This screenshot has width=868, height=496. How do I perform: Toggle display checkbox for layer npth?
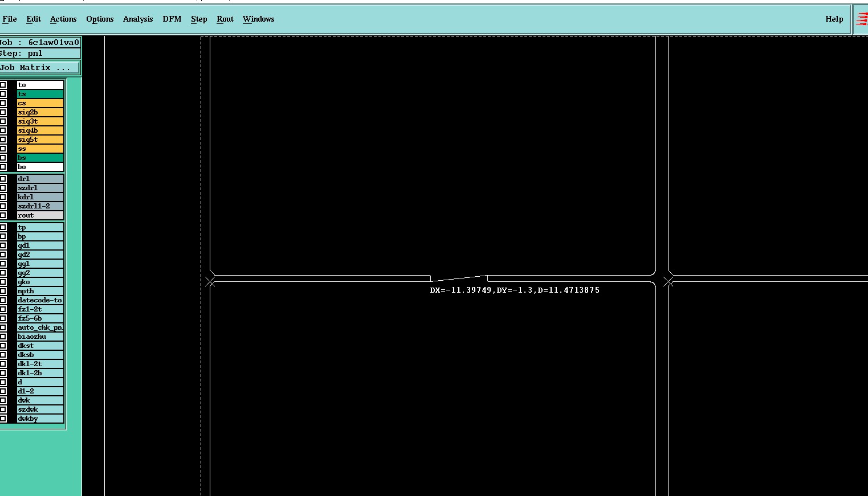coord(3,291)
